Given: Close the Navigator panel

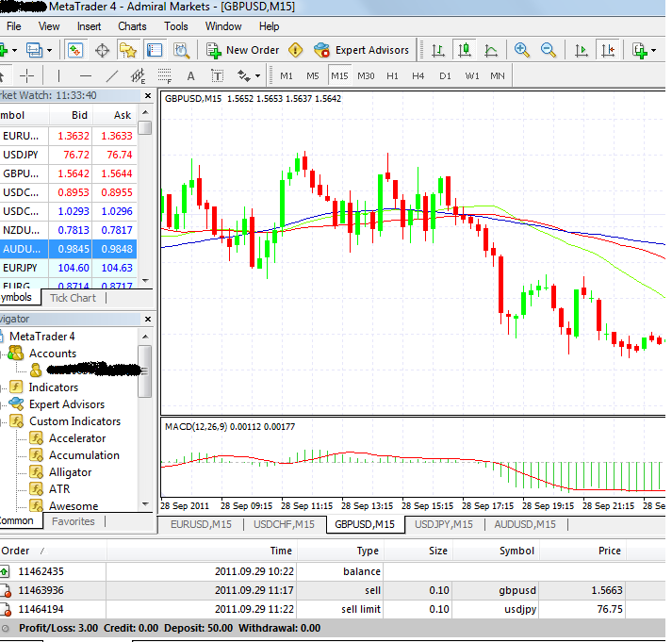Looking at the screenshot, I should 148,319.
